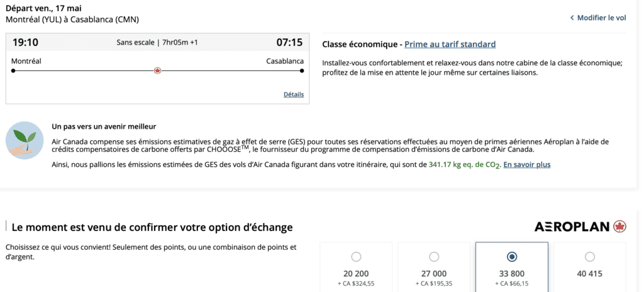Select the 27 000 points radio option

[434, 257]
